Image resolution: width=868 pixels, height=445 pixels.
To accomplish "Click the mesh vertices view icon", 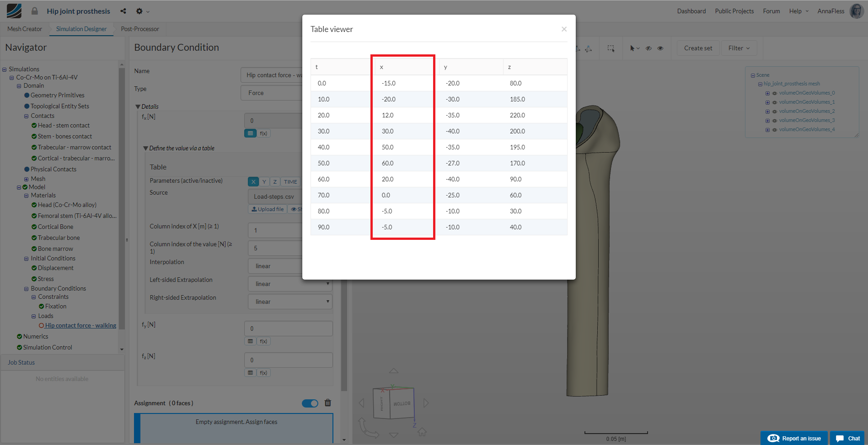I will tap(589, 48).
